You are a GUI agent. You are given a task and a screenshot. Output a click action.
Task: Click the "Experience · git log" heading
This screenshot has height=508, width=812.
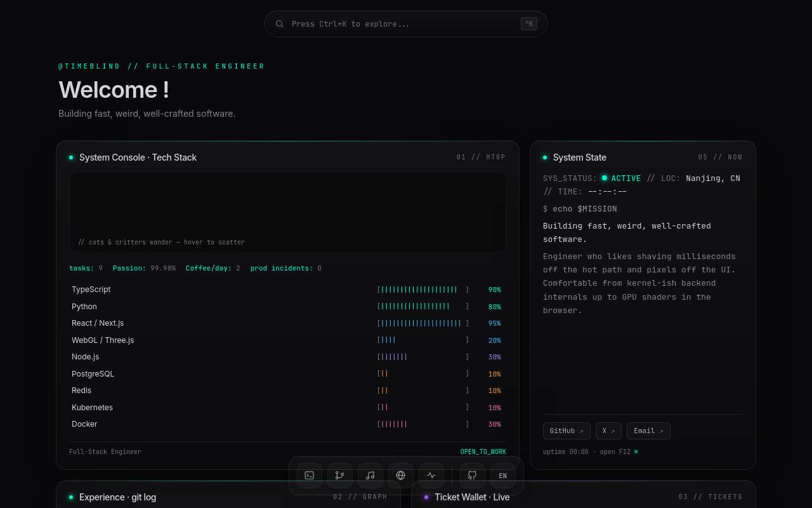tap(117, 497)
